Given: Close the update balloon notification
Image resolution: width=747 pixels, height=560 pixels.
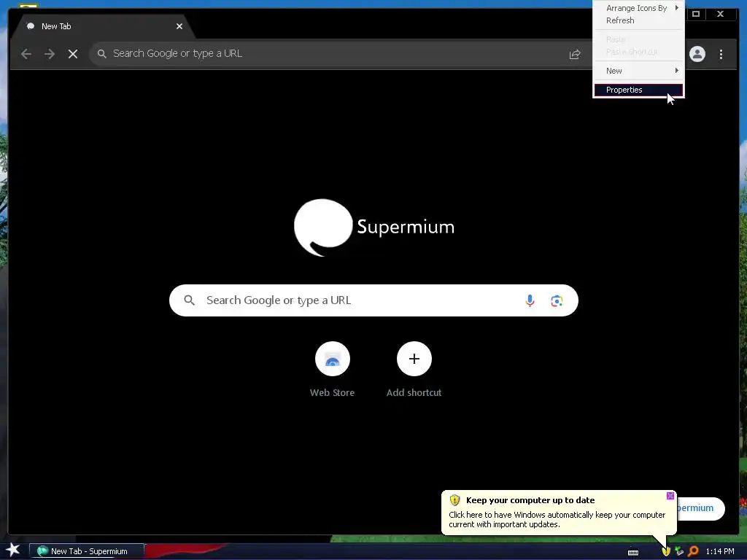Looking at the screenshot, I should pos(670,496).
